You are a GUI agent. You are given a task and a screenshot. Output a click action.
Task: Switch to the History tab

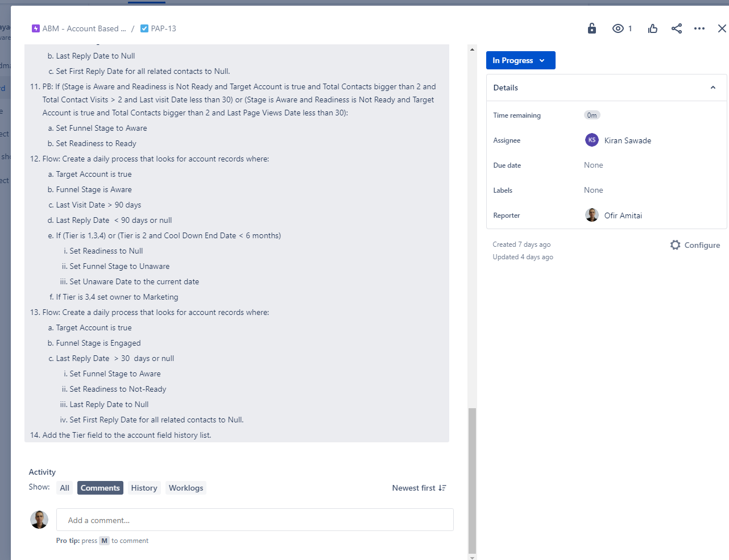144,487
